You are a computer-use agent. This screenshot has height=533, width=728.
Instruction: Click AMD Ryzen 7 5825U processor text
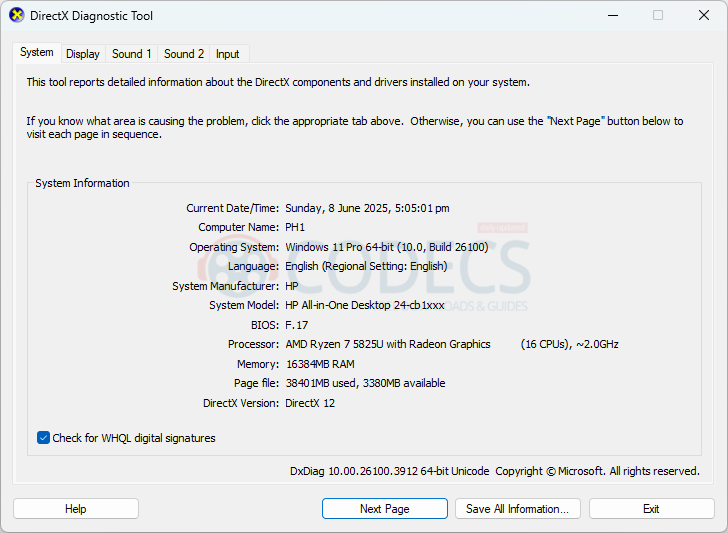[x=388, y=344]
